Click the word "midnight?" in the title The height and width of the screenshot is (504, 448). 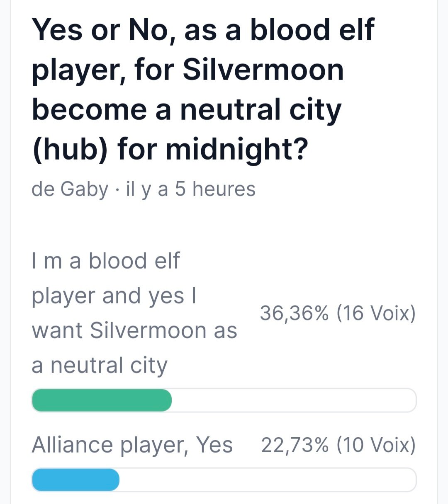(x=237, y=149)
